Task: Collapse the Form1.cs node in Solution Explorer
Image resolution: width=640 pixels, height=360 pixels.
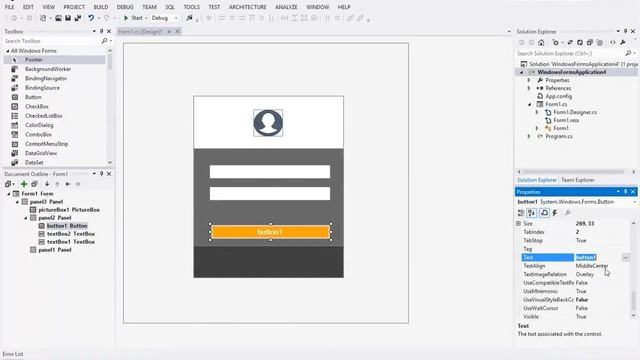Action: pyautogui.click(x=529, y=104)
